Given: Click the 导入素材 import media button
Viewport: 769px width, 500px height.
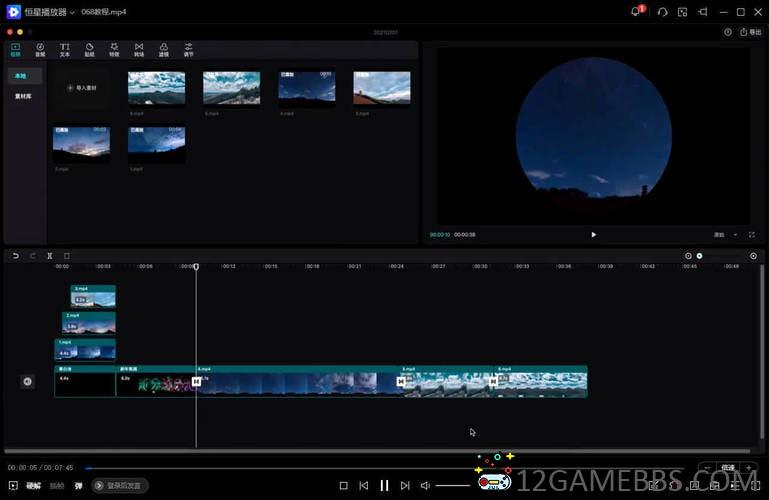Looking at the screenshot, I should (x=83, y=88).
